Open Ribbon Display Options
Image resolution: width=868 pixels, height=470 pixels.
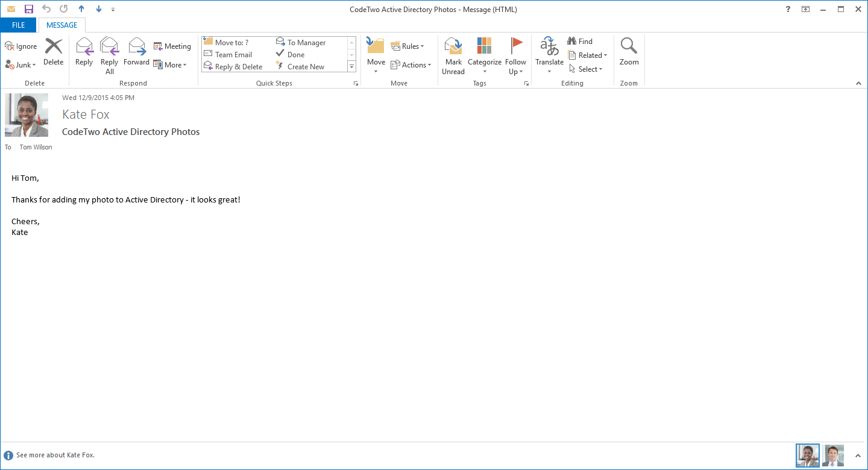pyautogui.click(x=805, y=9)
